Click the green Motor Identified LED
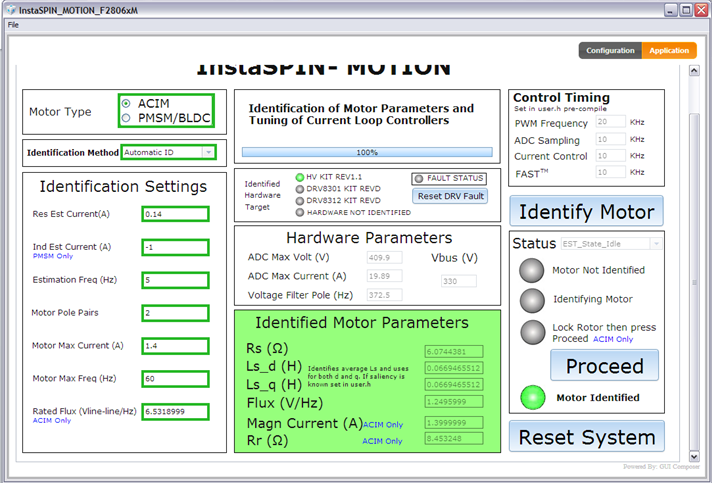This screenshot has height=484, width=712. pyautogui.click(x=533, y=397)
